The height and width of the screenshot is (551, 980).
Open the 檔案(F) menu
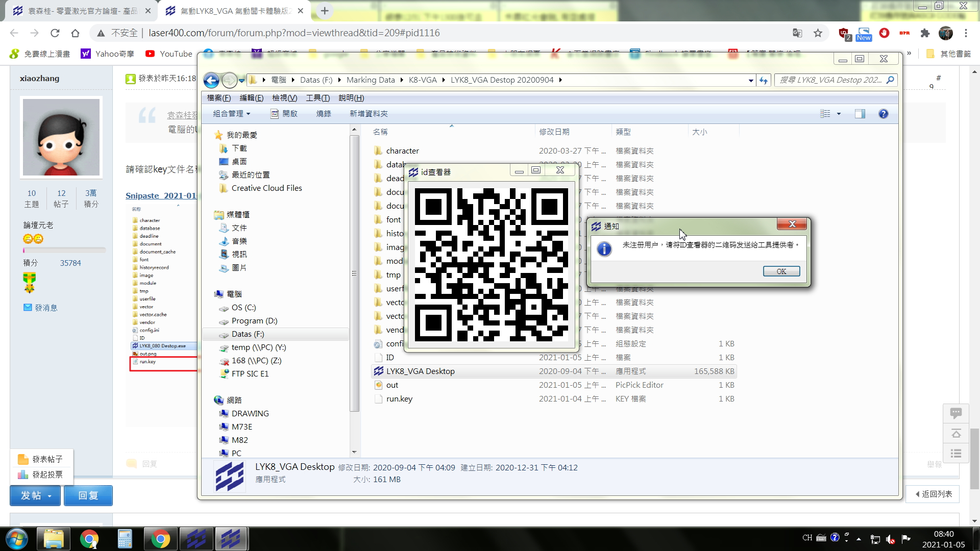[219, 98]
